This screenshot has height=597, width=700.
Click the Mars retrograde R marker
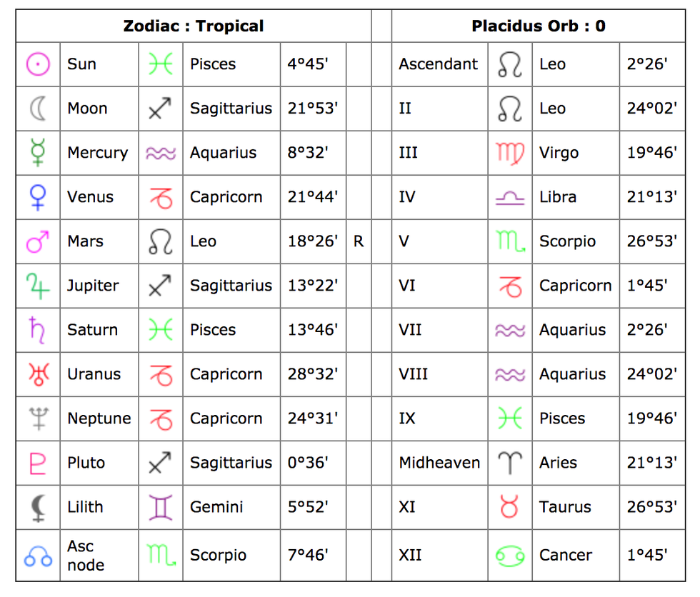(359, 241)
